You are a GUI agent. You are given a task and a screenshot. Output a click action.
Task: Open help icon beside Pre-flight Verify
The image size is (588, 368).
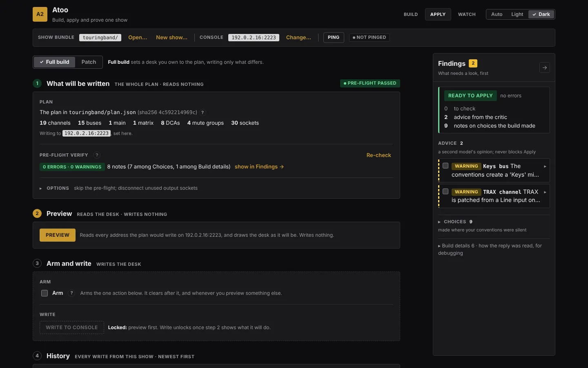(x=97, y=155)
